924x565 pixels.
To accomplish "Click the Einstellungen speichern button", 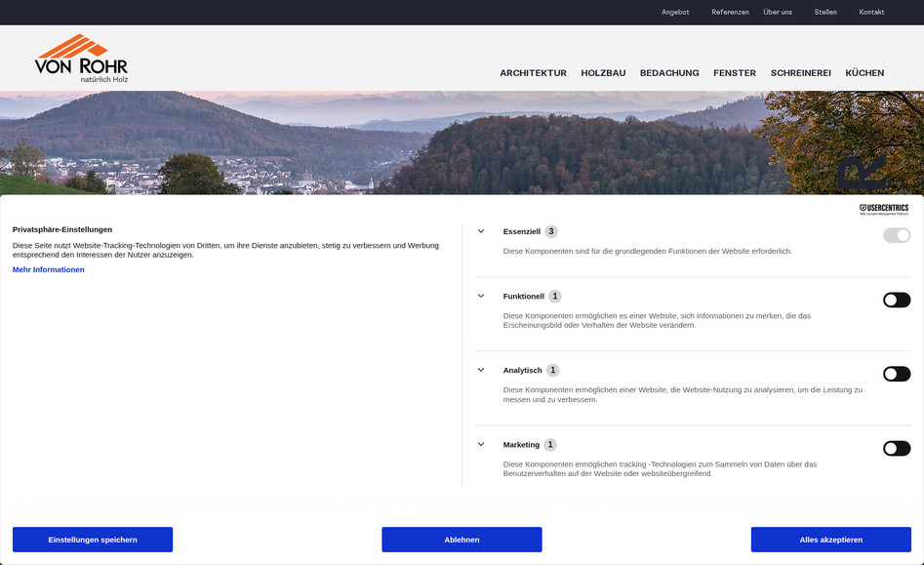I will pyautogui.click(x=92, y=539).
